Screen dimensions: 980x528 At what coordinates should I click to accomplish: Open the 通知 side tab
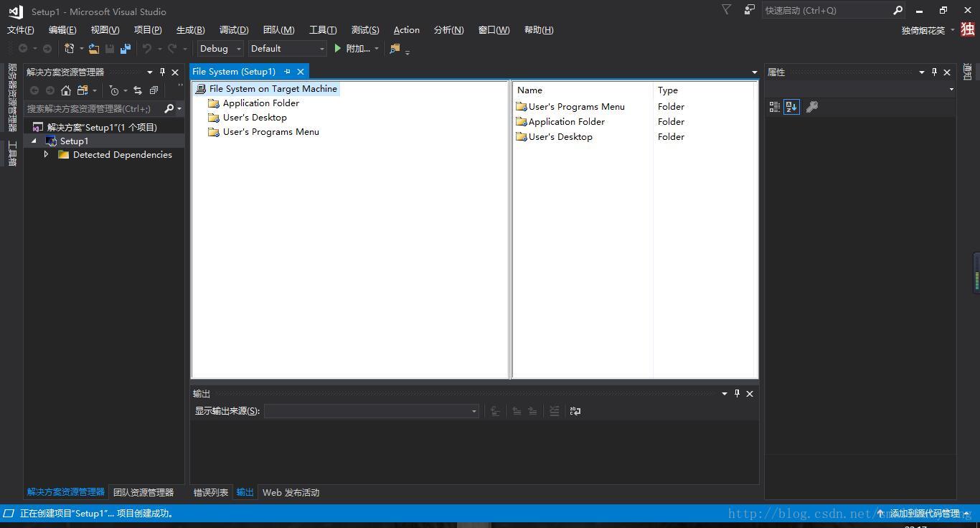tap(967, 72)
